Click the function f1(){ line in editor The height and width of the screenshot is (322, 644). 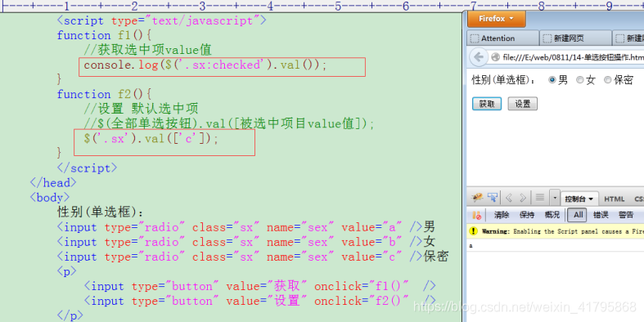click(x=104, y=35)
